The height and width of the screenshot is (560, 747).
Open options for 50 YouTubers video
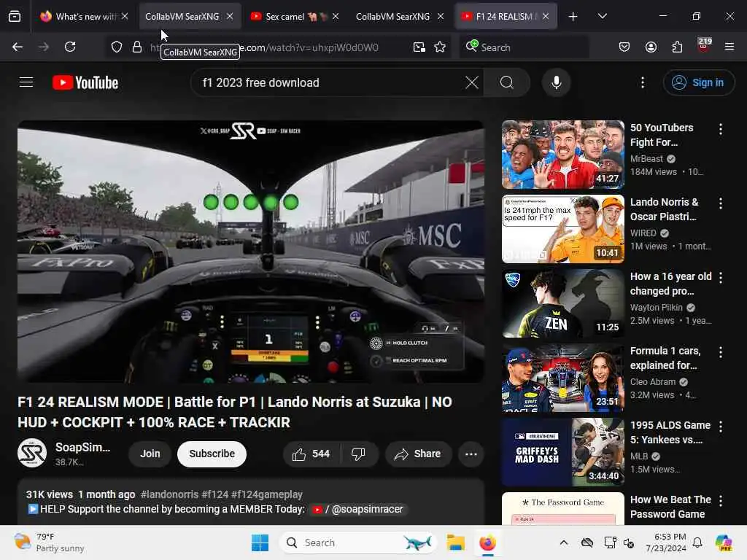[720, 129]
